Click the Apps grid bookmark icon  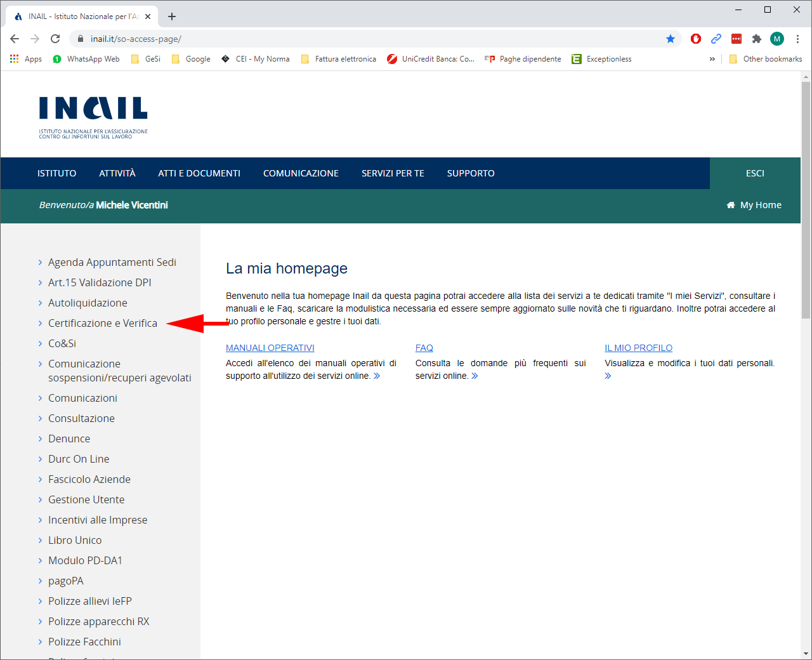[15, 59]
